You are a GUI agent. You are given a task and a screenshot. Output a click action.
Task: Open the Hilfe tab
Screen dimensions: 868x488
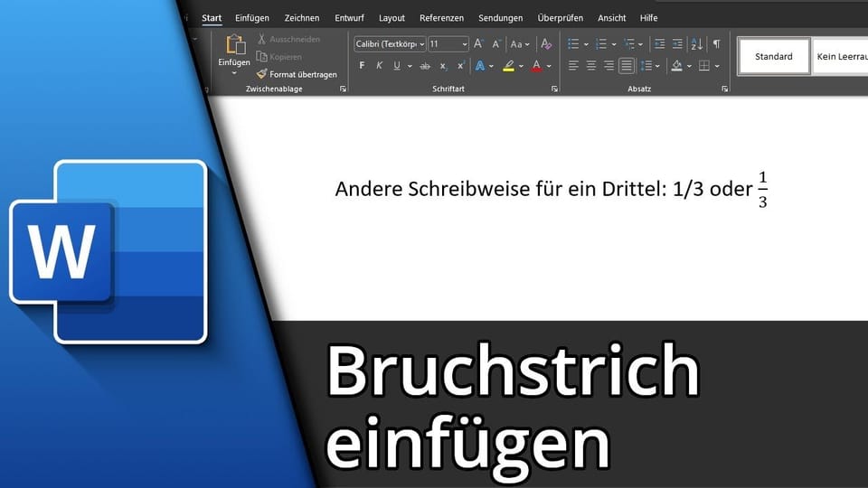[649, 18]
